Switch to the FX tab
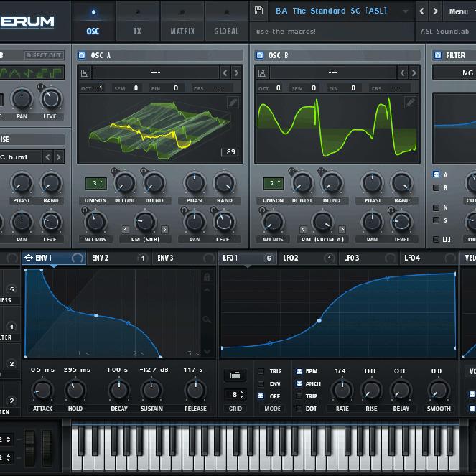Image resolution: width=476 pixels, height=476 pixels. (138, 22)
